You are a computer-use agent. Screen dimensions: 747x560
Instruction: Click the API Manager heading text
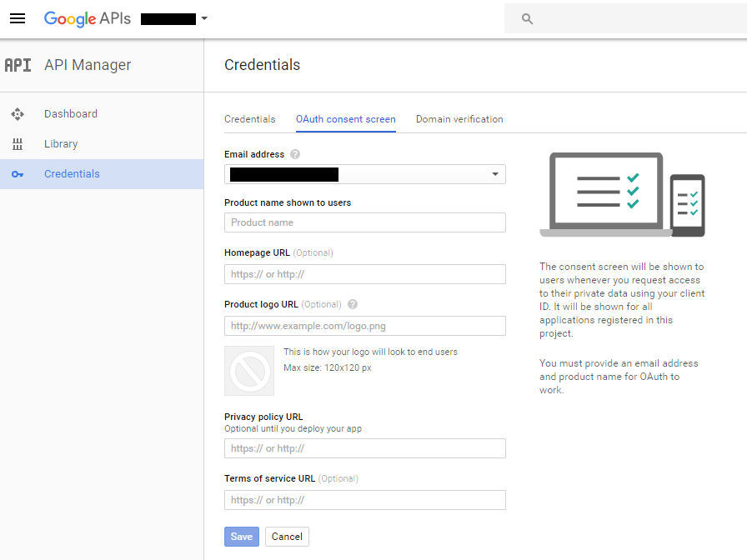coord(88,65)
